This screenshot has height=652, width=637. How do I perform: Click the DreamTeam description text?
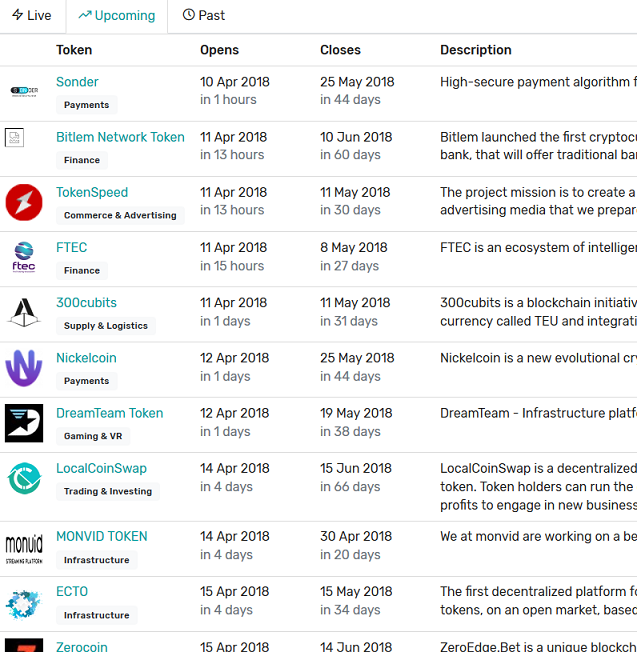click(x=538, y=413)
